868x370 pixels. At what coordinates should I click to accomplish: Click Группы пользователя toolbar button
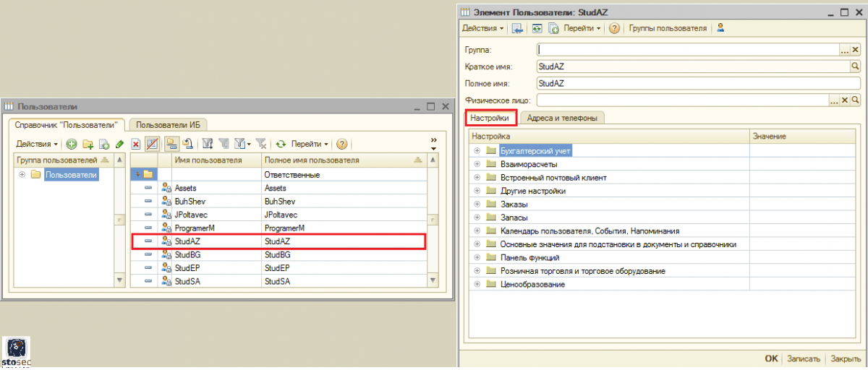point(667,28)
